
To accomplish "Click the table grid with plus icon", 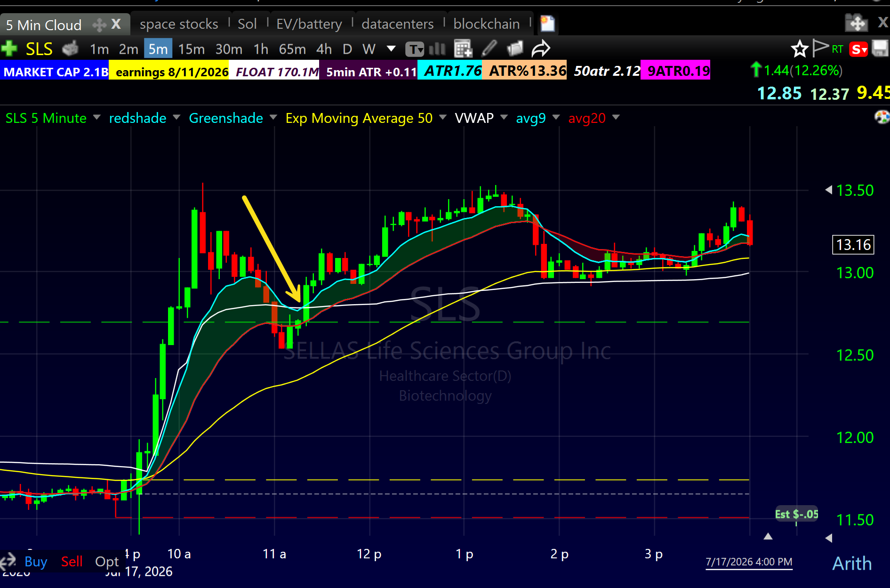I will [x=463, y=48].
